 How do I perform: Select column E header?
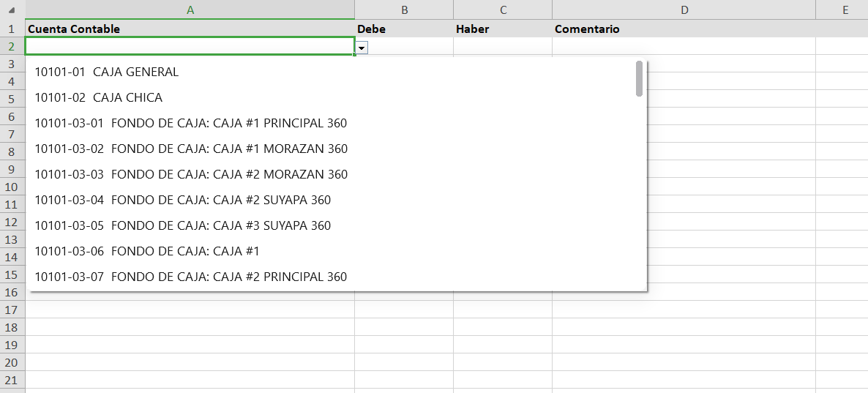pos(842,10)
